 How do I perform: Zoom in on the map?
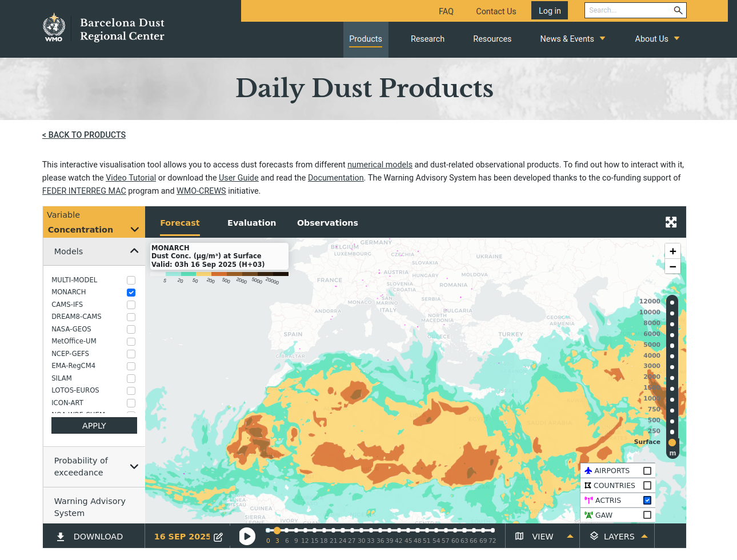coord(672,251)
